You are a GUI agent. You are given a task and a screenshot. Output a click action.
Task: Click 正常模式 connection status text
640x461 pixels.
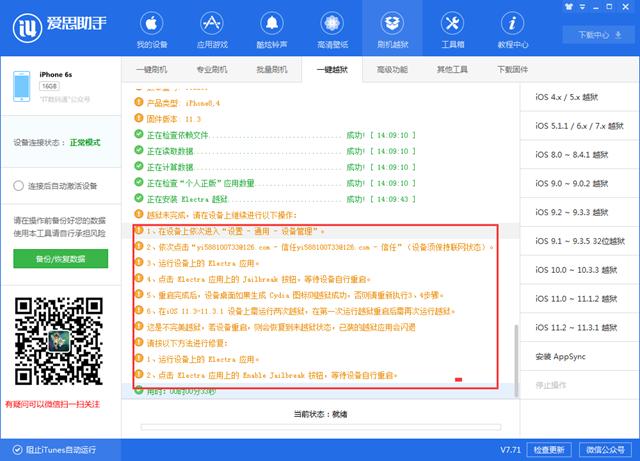pyautogui.click(x=85, y=142)
